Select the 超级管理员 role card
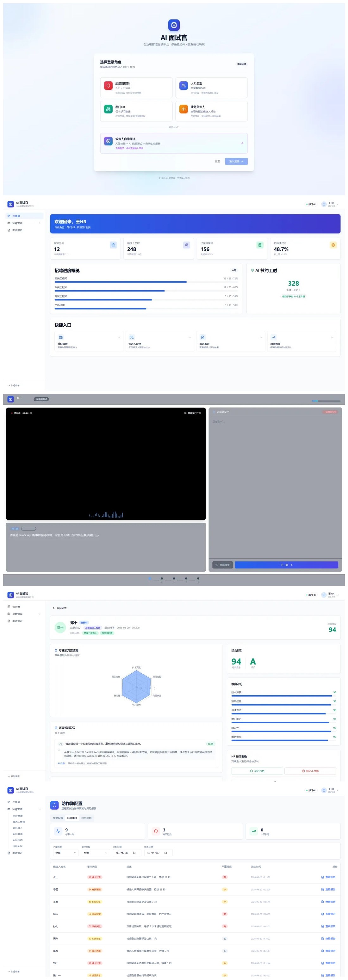 click(x=136, y=88)
